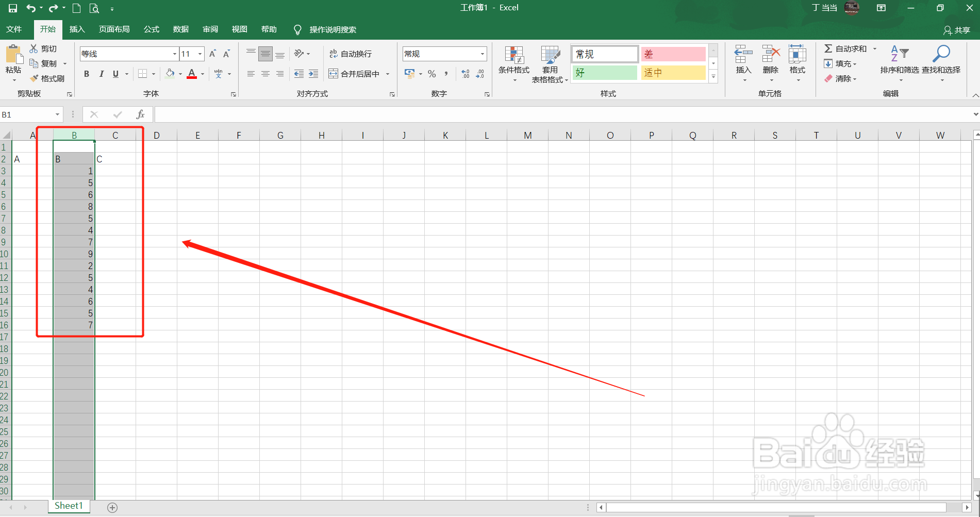
Task: Select the Format Painter (格式刷) tool
Action: tap(47, 78)
